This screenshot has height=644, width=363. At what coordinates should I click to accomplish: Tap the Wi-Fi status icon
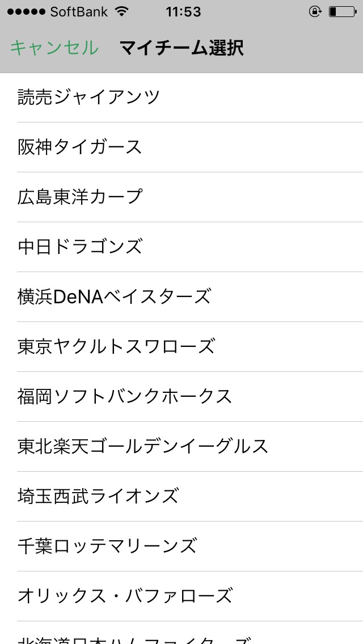121,11
